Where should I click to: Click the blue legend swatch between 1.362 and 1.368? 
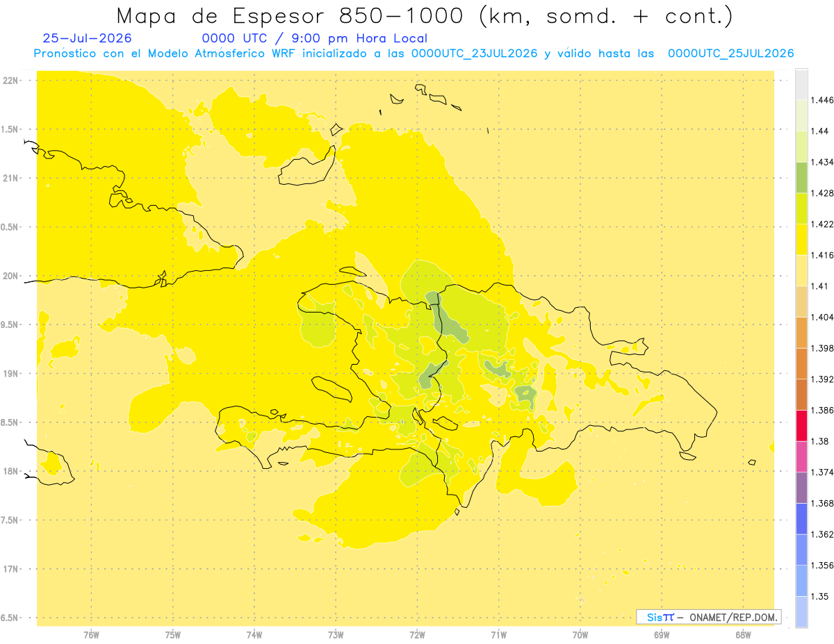801,518
